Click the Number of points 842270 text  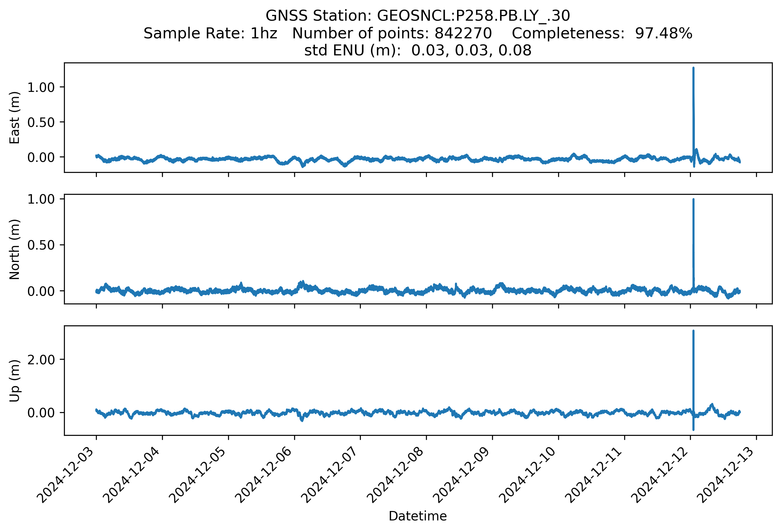point(392,33)
